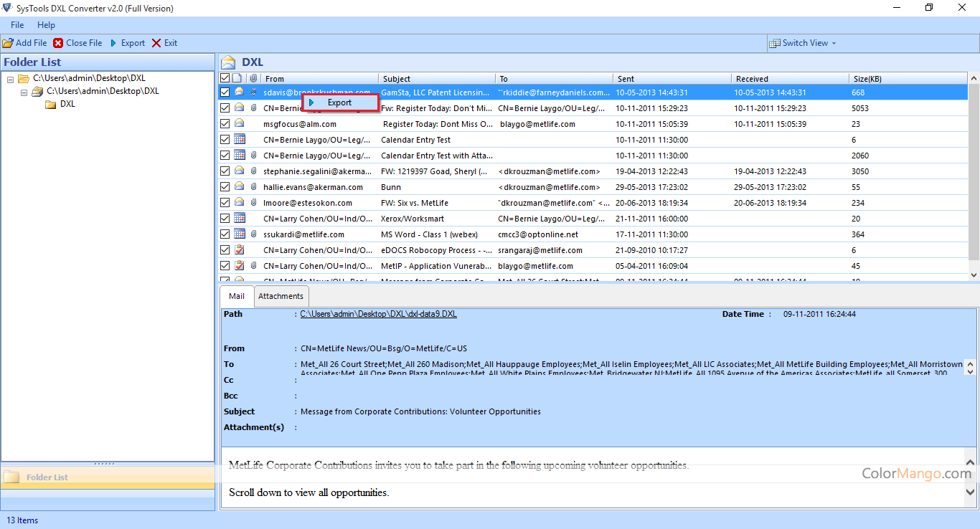Click the task icon for eDOCS Robocopy row
Viewport: 980px width, 529px height.
240,250
